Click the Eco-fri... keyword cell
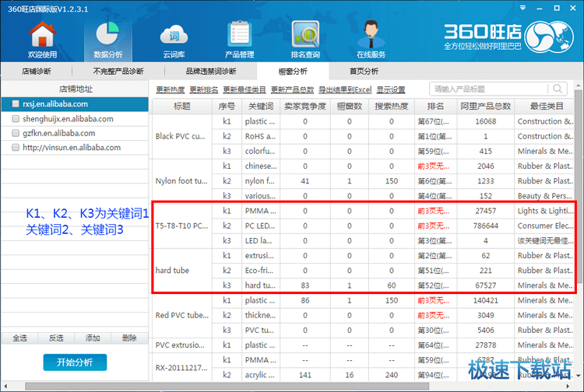 261,271
